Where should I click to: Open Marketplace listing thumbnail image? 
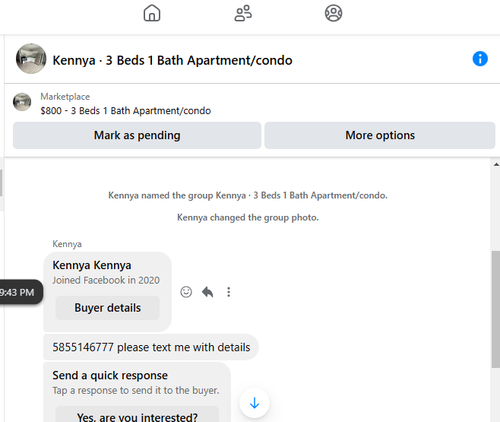(x=22, y=102)
